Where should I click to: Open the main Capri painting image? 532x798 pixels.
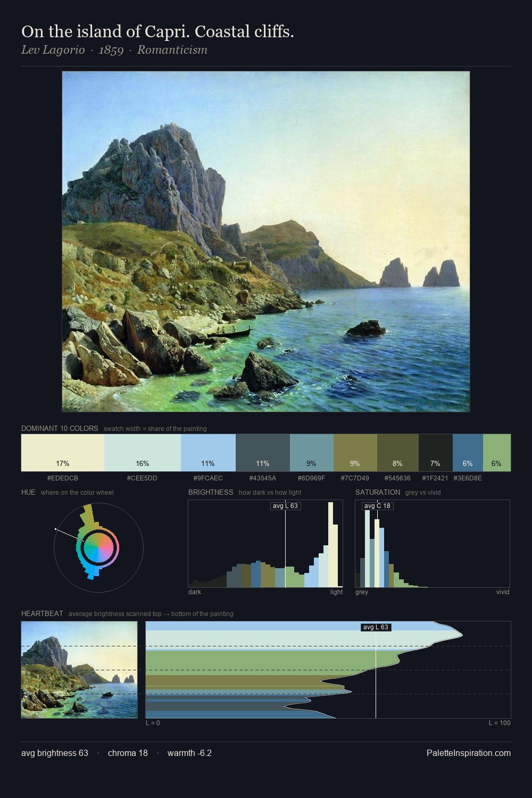point(266,242)
